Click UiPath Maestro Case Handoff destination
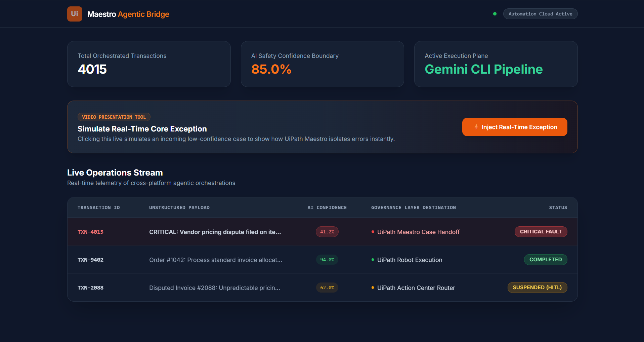The height and width of the screenshot is (342, 644). pos(418,232)
